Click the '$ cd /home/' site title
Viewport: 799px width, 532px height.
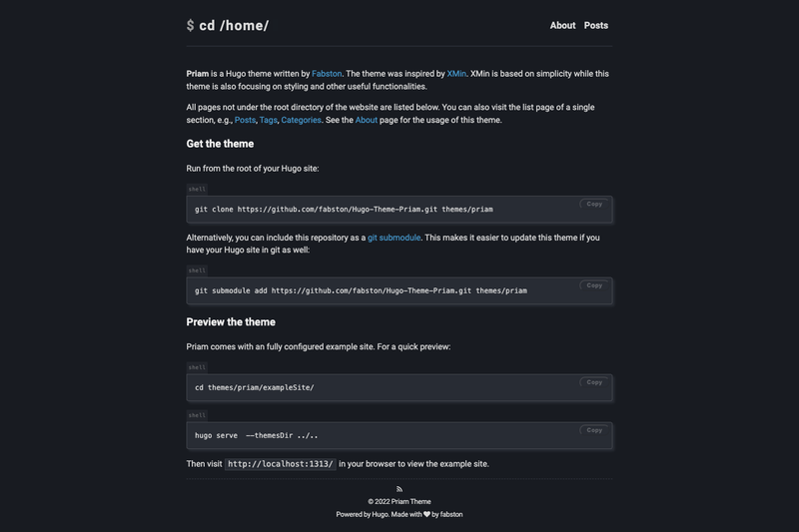tap(228, 26)
